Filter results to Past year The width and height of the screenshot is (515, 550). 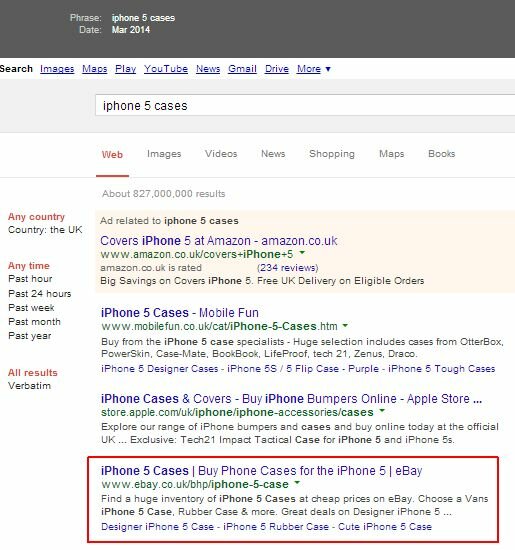tap(30, 336)
